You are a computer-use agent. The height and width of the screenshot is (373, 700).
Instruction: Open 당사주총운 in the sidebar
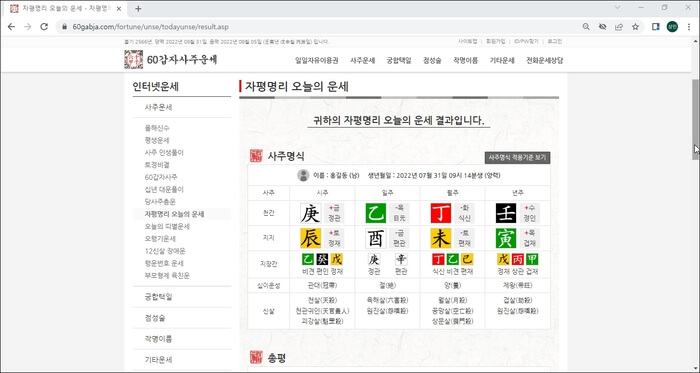160,202
